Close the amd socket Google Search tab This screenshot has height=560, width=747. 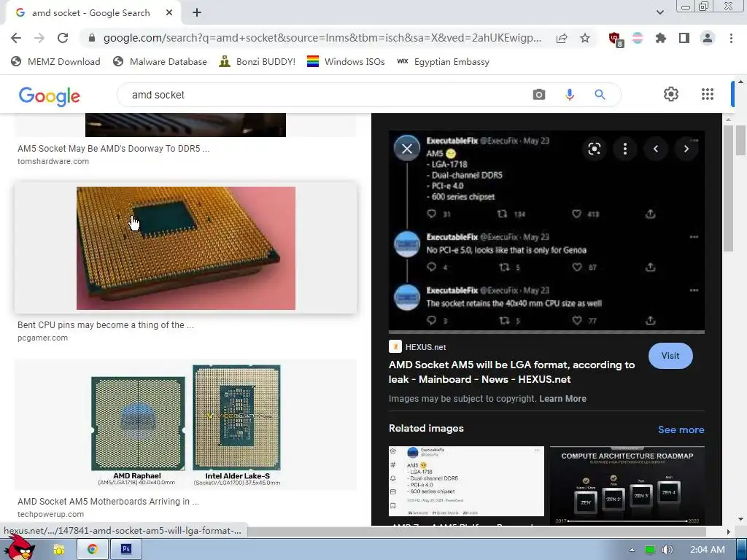pos(169,13)
